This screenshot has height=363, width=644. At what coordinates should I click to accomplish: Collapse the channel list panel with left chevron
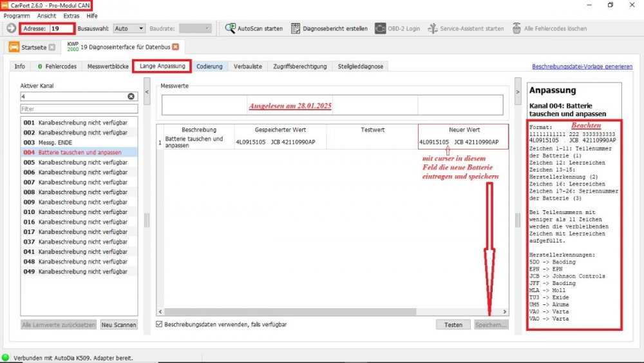pyautogui.click(x=147, y=92)
